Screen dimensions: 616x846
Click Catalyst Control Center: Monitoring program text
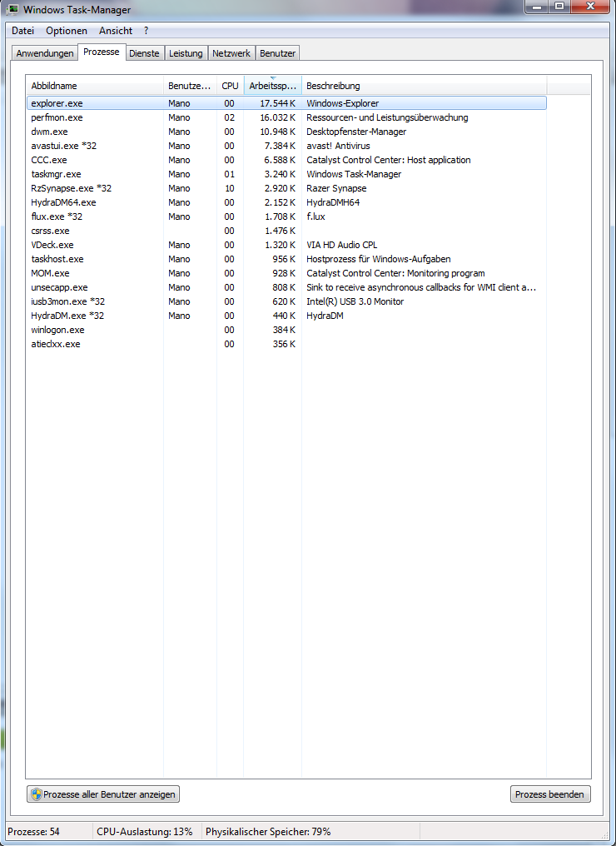click(395, 273)
